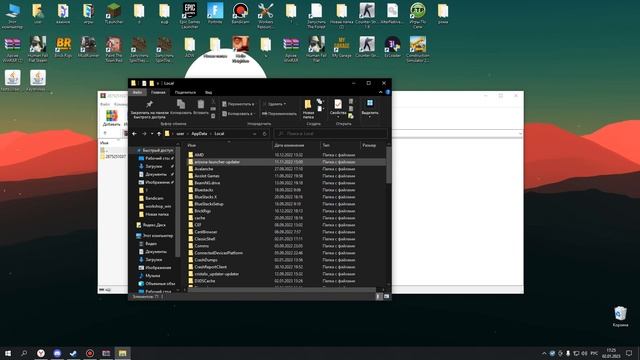Screen dimensions: 640x360
Task: Refresh the Local folder view
Action: click(x=264, y=133)
